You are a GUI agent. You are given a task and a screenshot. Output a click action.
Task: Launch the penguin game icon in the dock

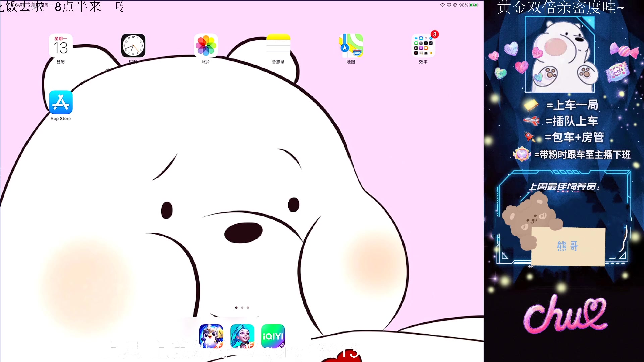click(211, 336)
